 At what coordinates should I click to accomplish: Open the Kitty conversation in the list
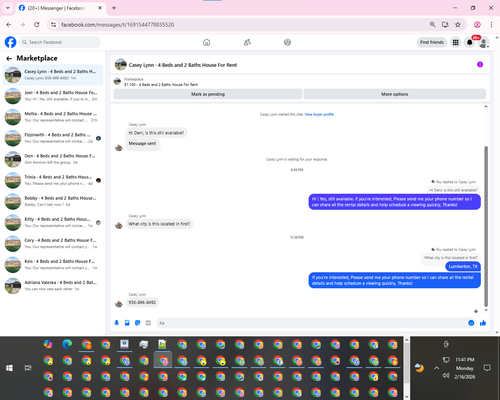(x=53, y=222)
